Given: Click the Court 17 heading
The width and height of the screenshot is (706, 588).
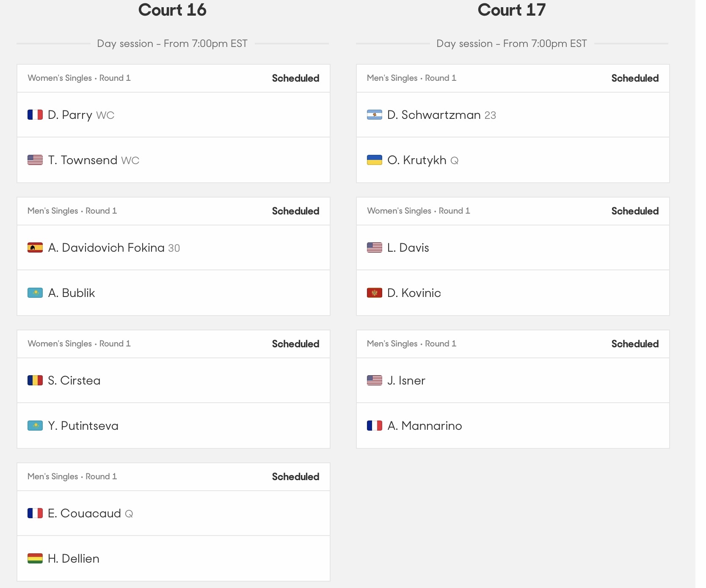Looking at the screenshot, I should pyautogui.click(x=512, y=10).
